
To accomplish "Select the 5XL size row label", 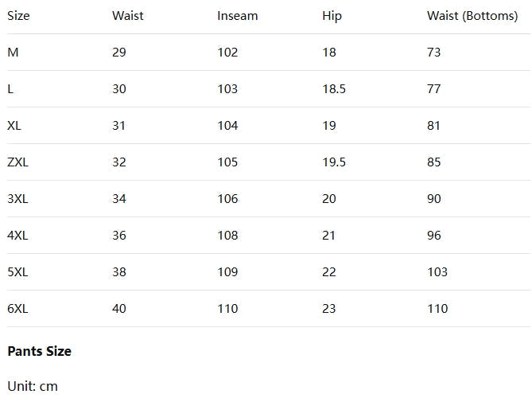I will (17, 272).
